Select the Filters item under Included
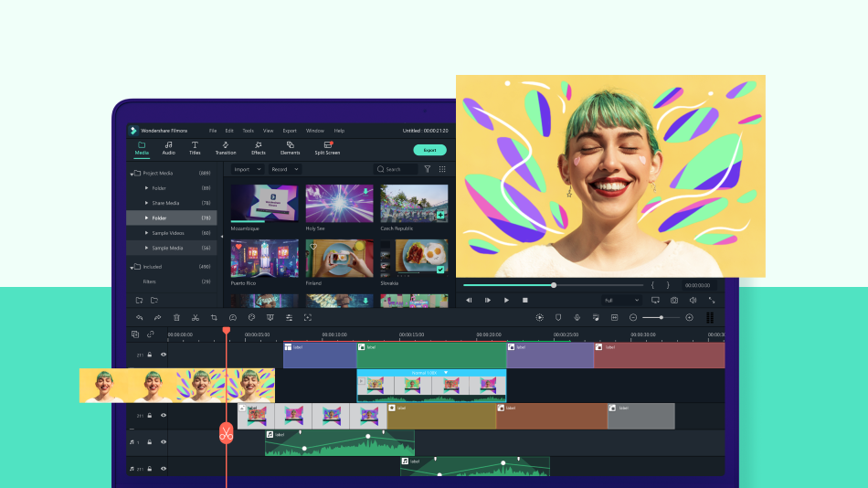 [150, 282]
